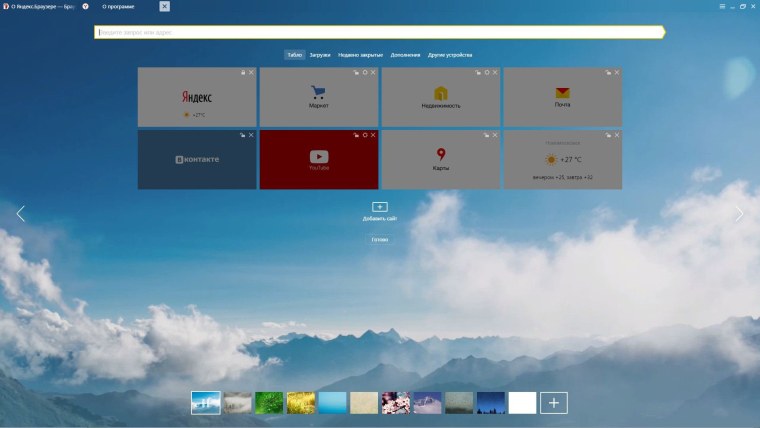
Task: Click the Яндекс tile logo
Action: [x=197, y=97]
